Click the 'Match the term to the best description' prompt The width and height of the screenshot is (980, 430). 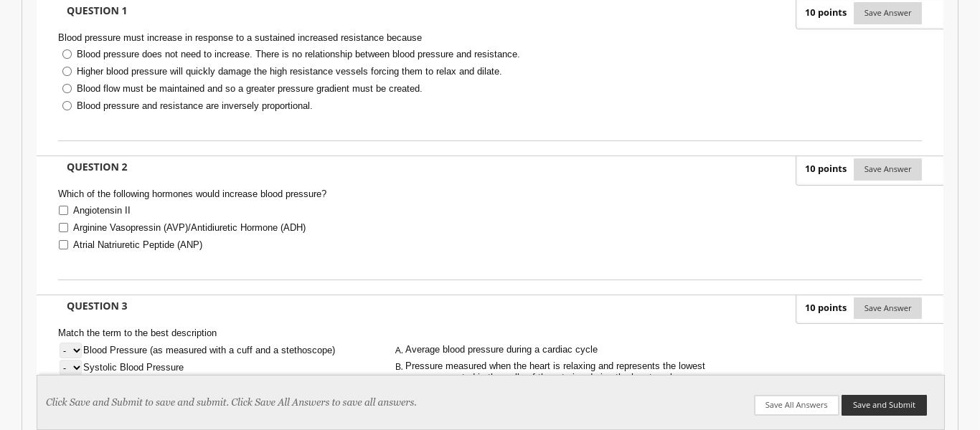click(x=137, y=333)
